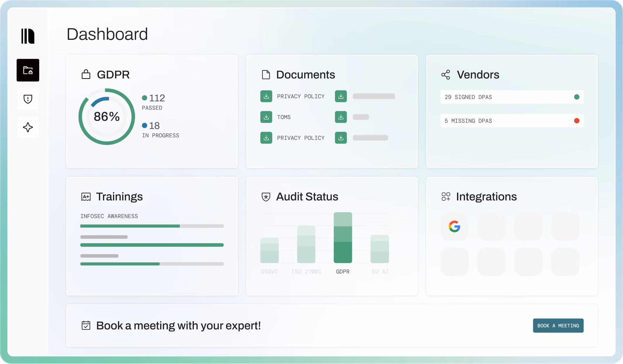The width and height of the screenshot is (623, 364).
Task: Select the DSGVO audit bar
Action: click(269, 250)
